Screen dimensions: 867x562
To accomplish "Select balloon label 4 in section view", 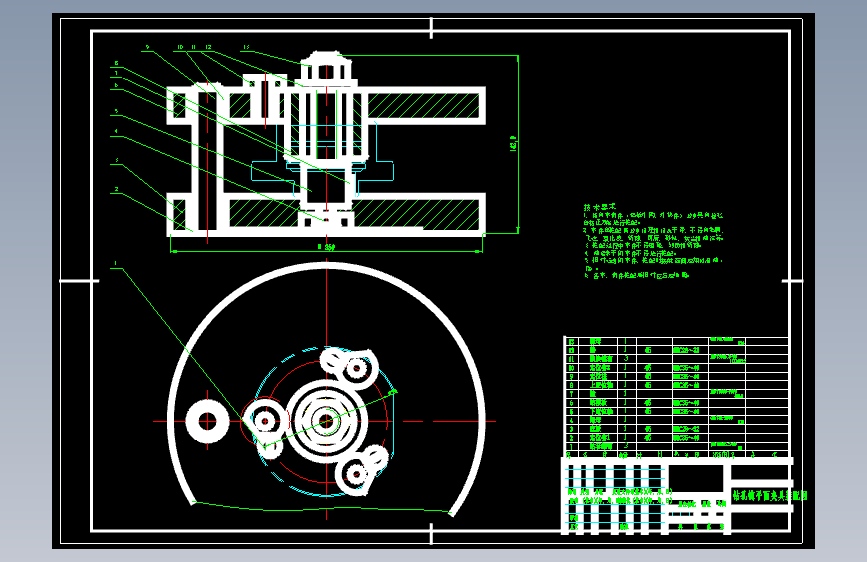I will 117,132.
